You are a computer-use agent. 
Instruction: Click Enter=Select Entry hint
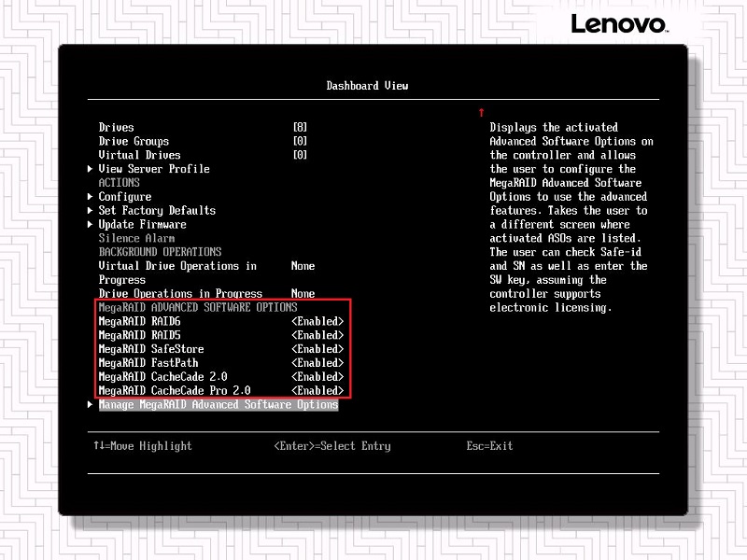pos(332,446)
